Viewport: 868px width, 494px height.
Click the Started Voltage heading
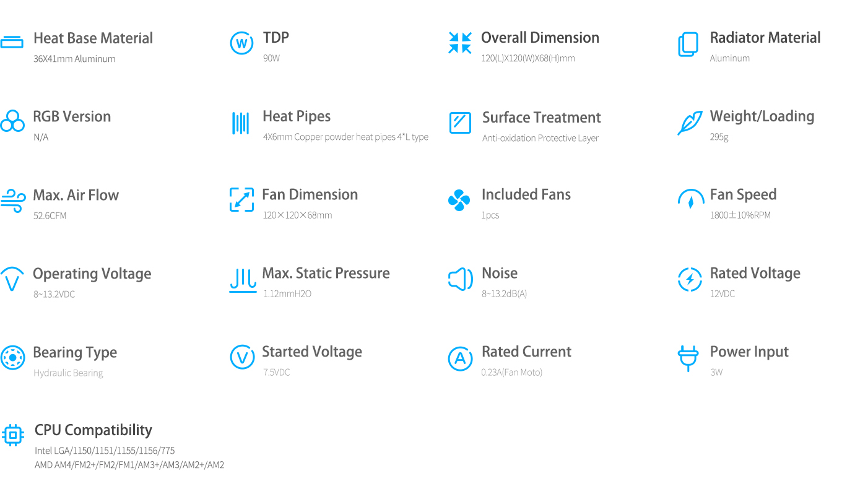coord(312,352)
